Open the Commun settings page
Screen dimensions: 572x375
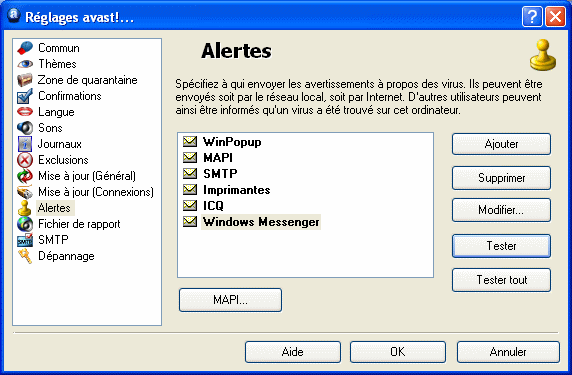click(x=59, y=48)
